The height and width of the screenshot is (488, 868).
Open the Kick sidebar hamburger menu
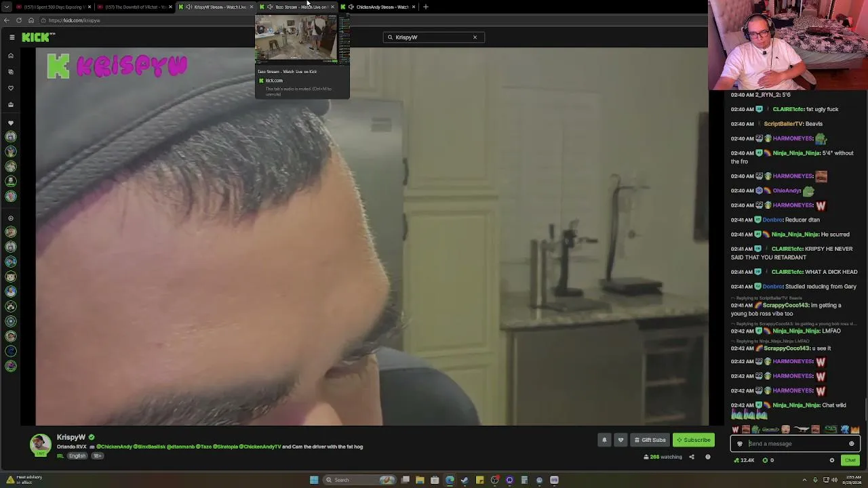pos(12,37)
